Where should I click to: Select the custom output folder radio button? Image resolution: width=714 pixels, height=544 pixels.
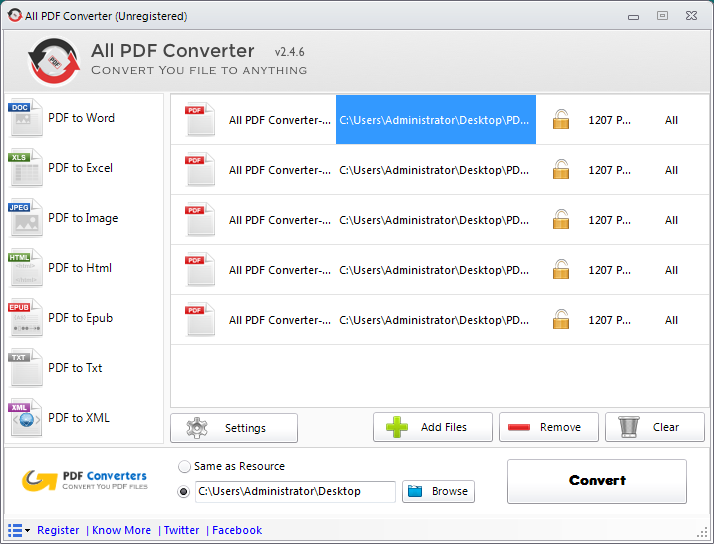coord(184,491)
